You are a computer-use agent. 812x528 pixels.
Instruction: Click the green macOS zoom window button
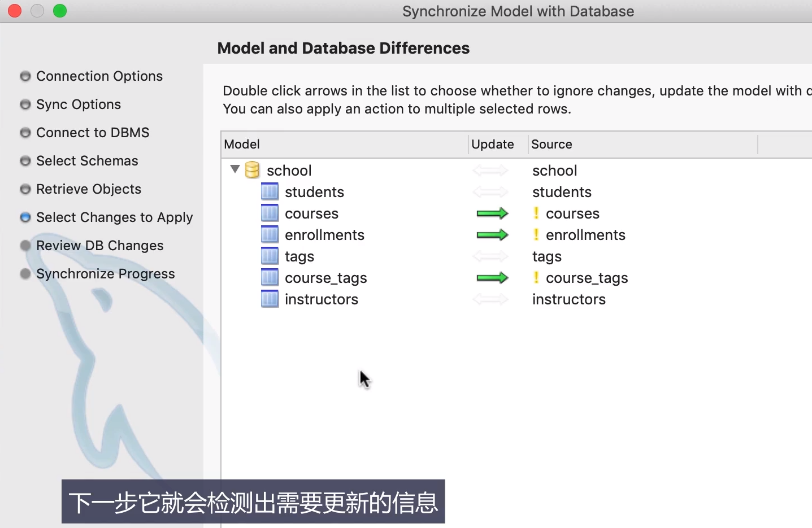click(60, 11)
